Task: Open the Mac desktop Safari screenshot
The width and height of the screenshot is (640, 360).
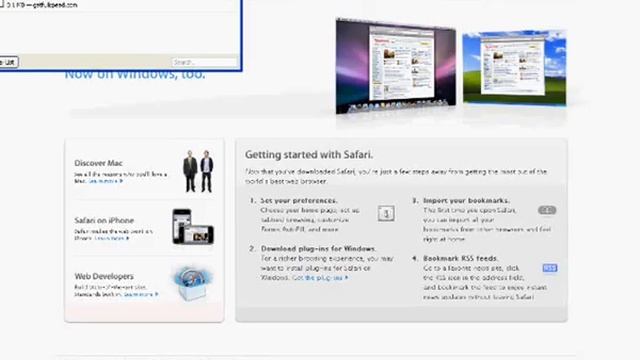Action: (x=396, y=66)
